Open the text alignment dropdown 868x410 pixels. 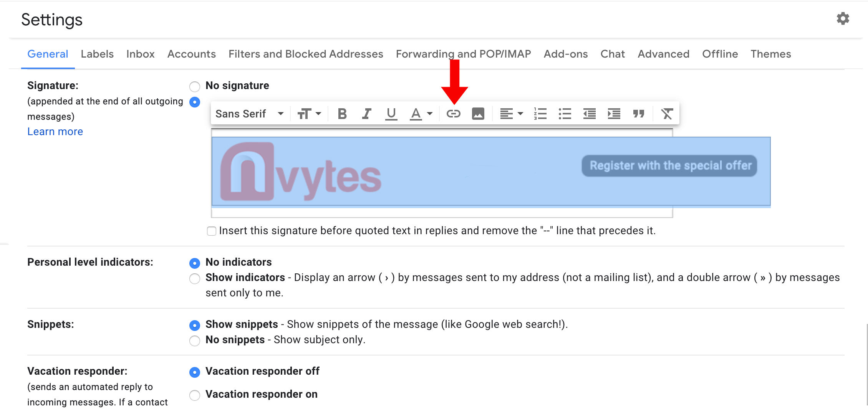click(511, 114)
